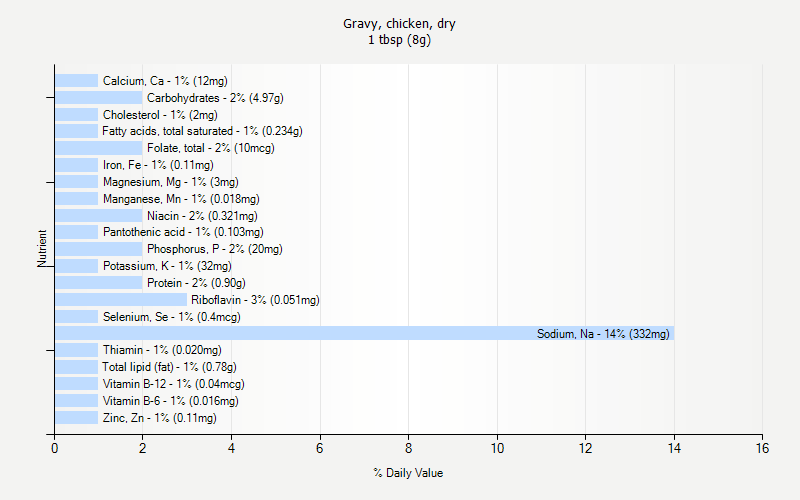Select Magnesium, Mg - 1% (3mg) label
800x500 pixels.
(x=171, y=182)
